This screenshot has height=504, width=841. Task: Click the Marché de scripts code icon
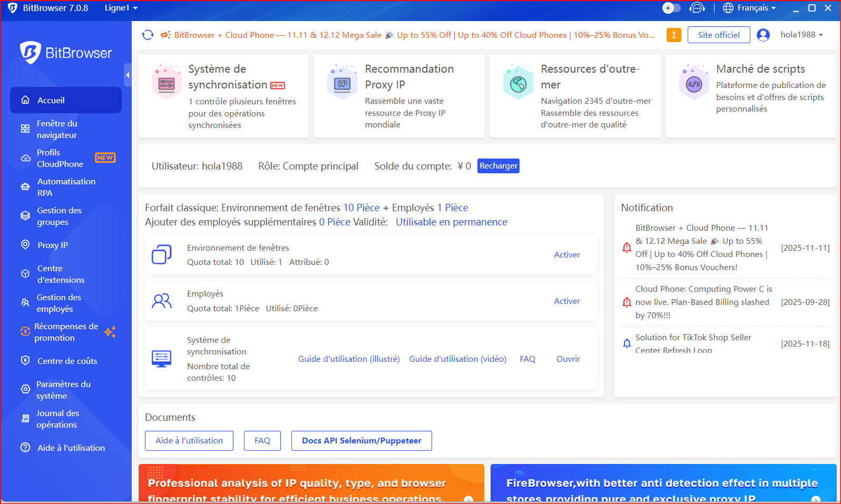(x=693, y=83)
